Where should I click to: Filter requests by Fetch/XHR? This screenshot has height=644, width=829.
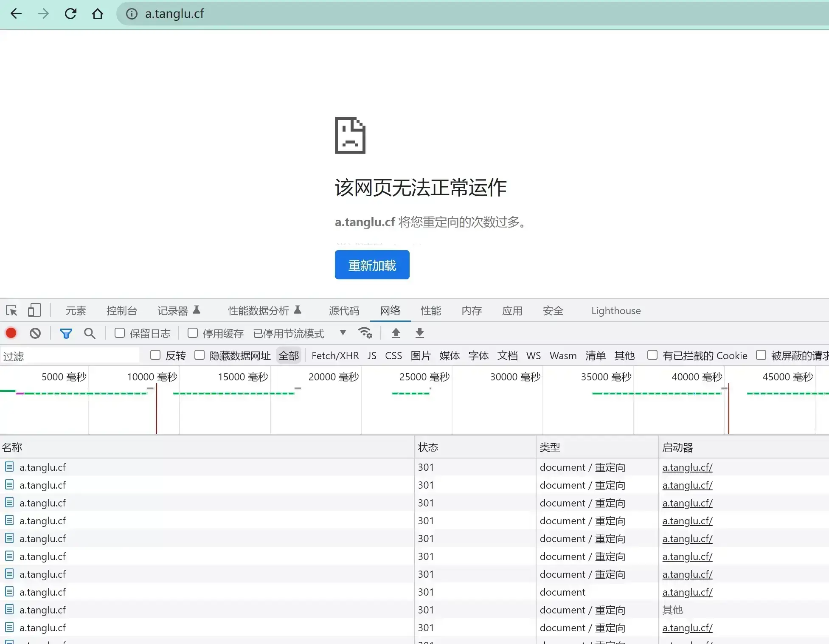(335, 356)
